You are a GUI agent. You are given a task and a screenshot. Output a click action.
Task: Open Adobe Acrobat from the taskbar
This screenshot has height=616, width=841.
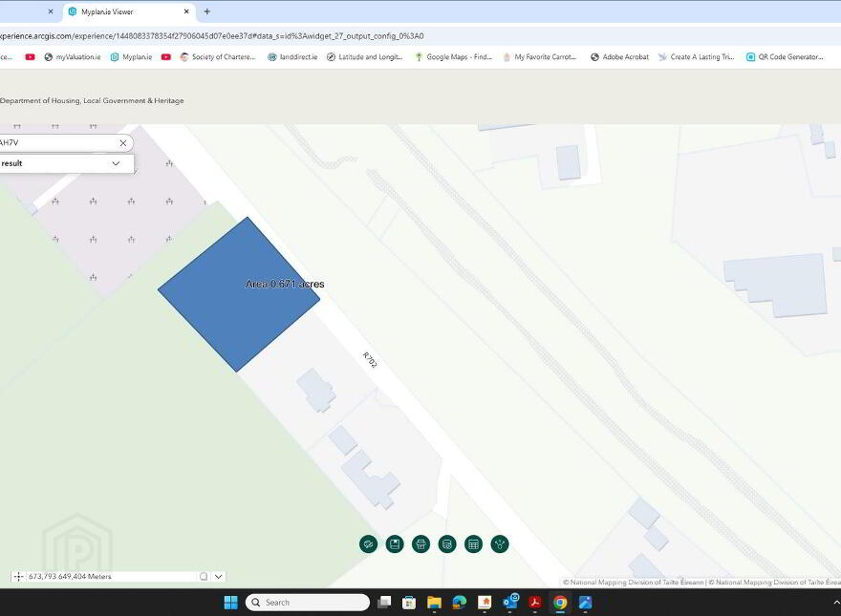[535, 603]
